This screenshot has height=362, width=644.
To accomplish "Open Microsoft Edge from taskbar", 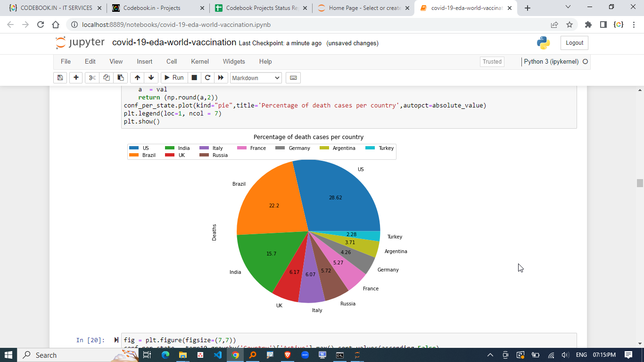I will [x=165, y=355].
